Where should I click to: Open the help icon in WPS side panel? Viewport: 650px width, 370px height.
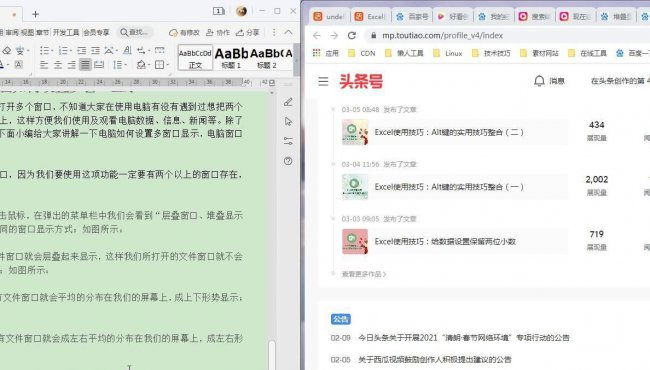288,161
